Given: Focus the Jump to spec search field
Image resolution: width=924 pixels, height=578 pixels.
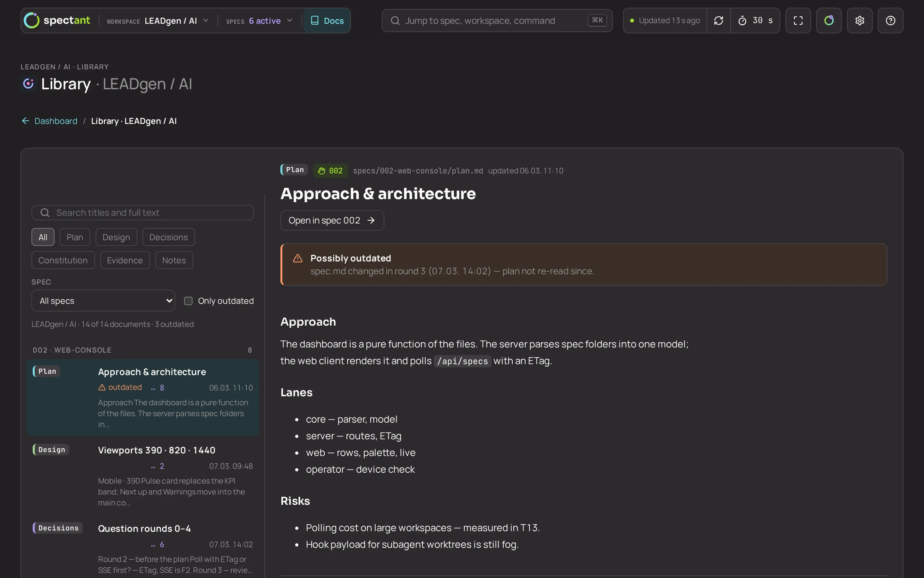Looking at the screenshot, I should [497, 21].
